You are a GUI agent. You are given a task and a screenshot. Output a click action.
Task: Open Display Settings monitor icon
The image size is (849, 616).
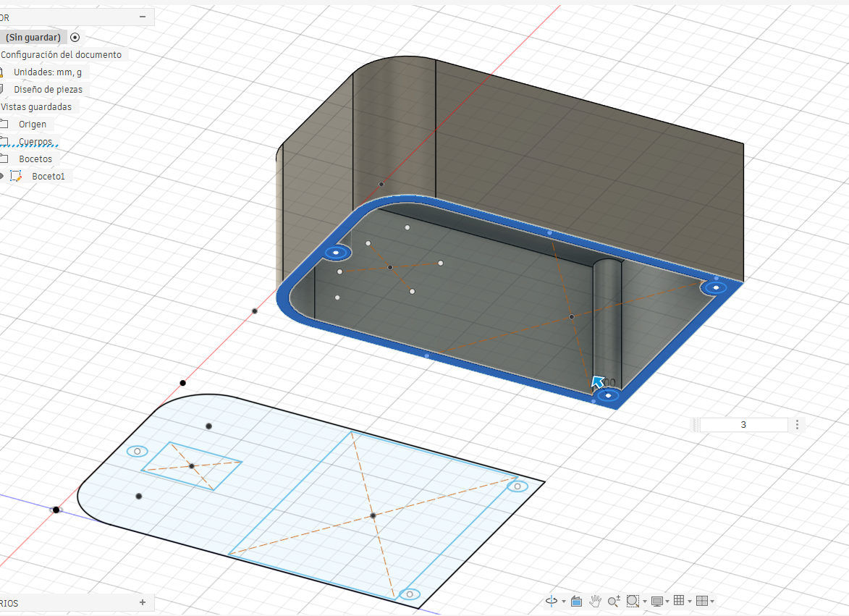coord(657,601)
